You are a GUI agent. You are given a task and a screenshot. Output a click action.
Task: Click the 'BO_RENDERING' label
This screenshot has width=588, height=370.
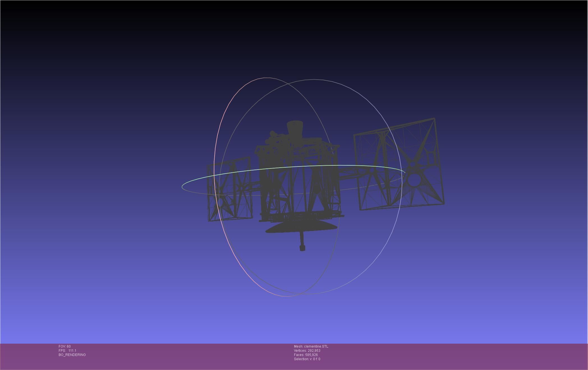72,355
